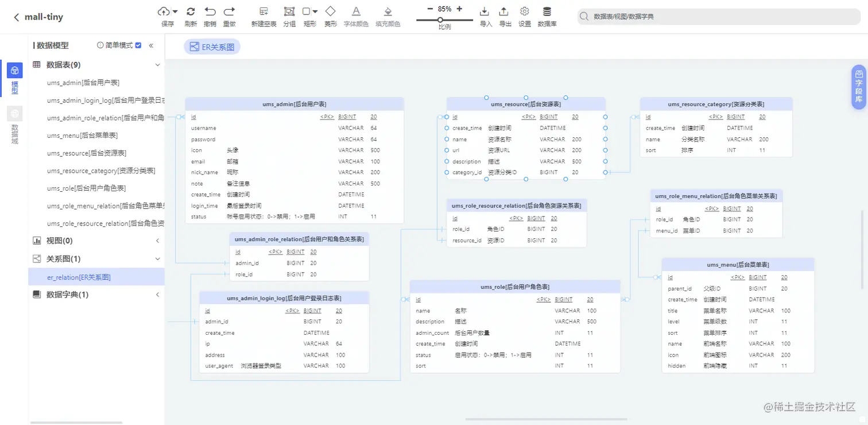Select the ums_admin_login_log diagram table header
Screen dimensions: 868x425
pos(284,298)
